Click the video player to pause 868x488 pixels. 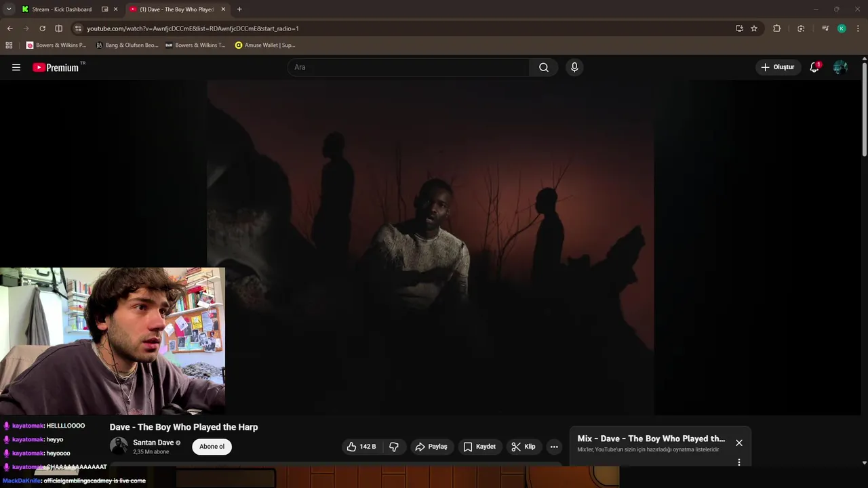click(x=430, y=247)
